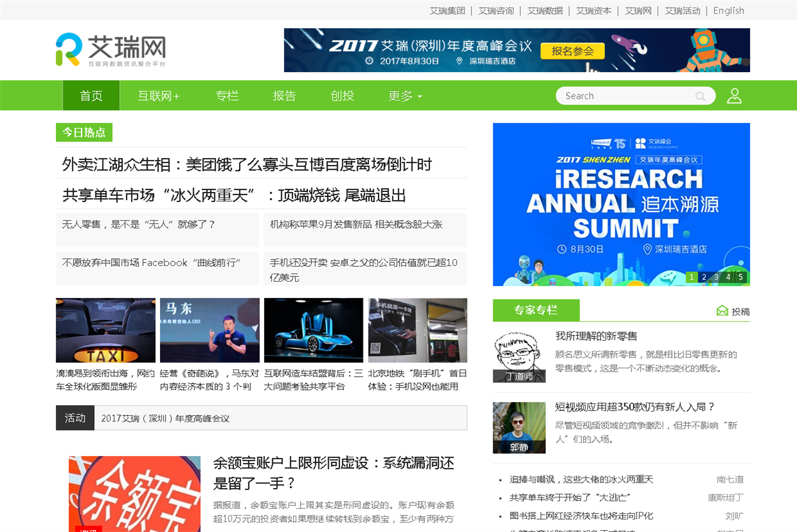Image resolution: width=797 pixels, height=532 pixels.
Task: Click the search magnifier icon
Action: pyautogui.click(x=700, y=96)
